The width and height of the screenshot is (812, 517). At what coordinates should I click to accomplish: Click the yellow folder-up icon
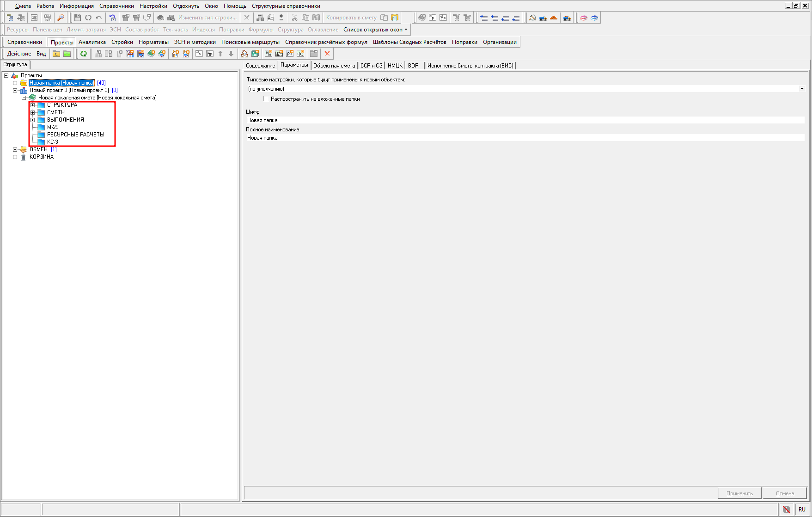(x=56, y=54)
